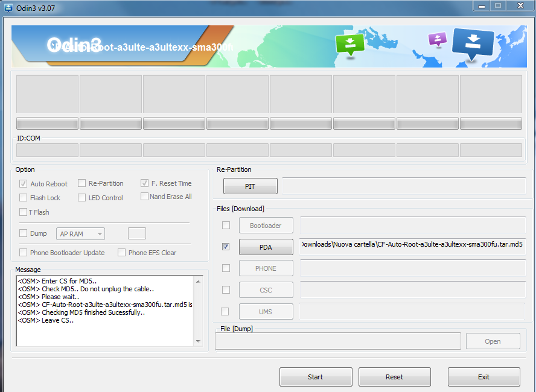Image resolution: width=536 pixels, height=392 pixels.
Task: Toggle the Auto Reboot option
Action: click(x=24, y=184)
